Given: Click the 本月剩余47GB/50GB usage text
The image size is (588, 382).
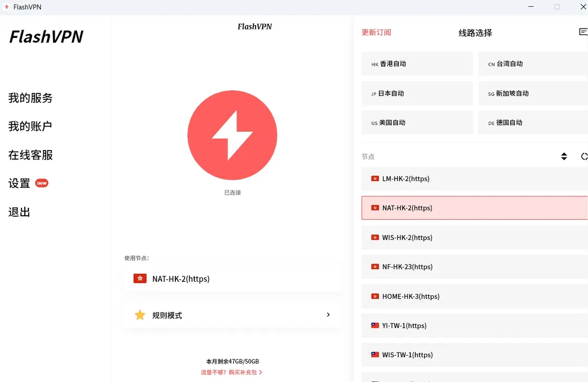Looking at the screenshot, I should tap(233, 362).
